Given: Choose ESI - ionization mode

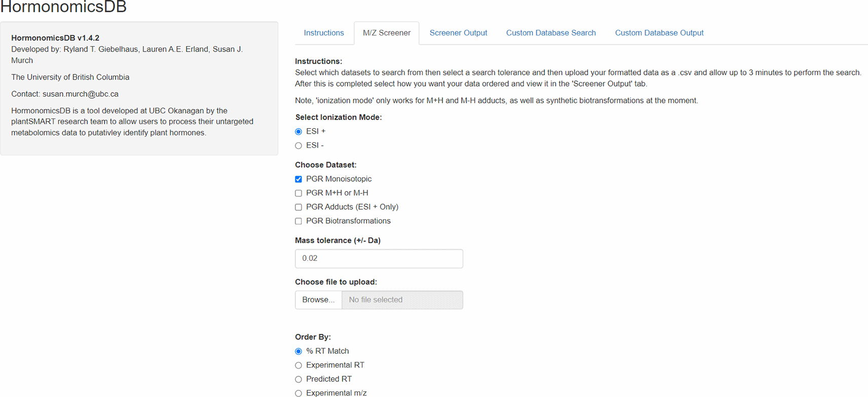Looking at the screenshot, I should tap(298, 146).
